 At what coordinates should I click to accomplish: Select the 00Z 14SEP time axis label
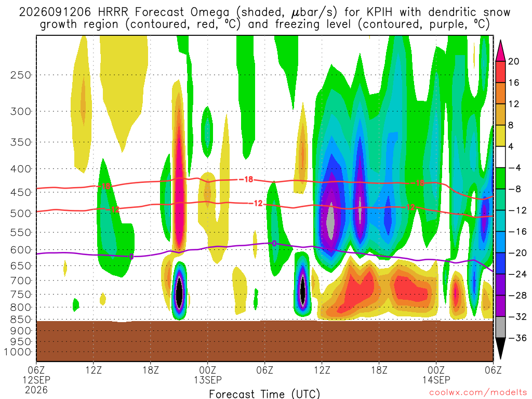(x=436, y=375)
